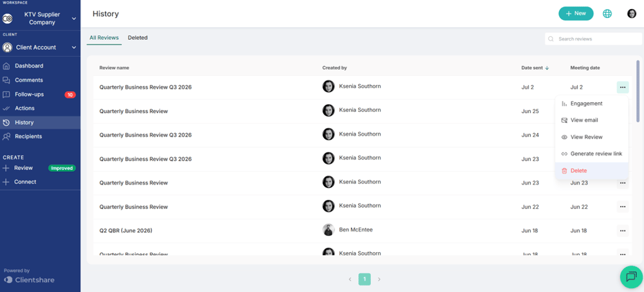Click the plus icon next to Review
The image size is (644, 292).
(x=6, y=168)
